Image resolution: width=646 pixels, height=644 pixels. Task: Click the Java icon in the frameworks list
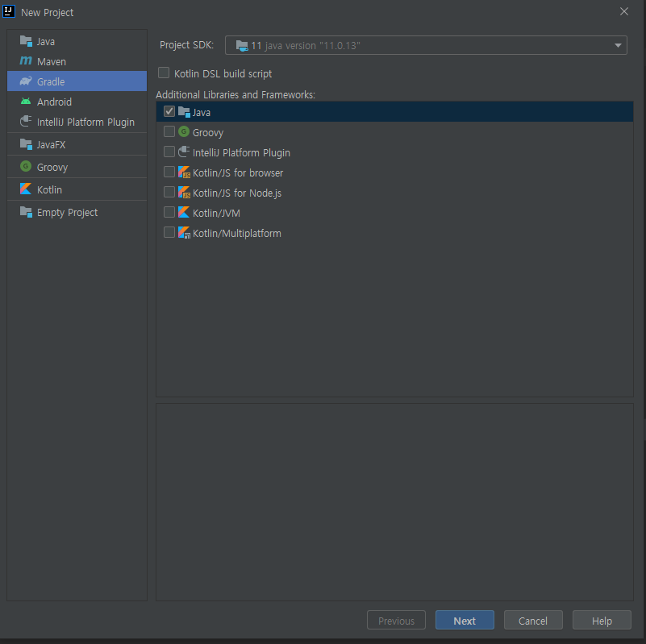click(x=184, y=112)
